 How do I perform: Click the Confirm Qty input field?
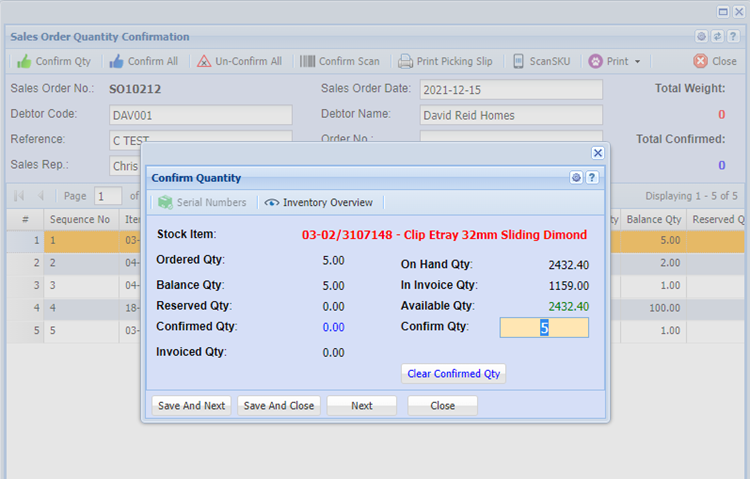coord(544,328)
